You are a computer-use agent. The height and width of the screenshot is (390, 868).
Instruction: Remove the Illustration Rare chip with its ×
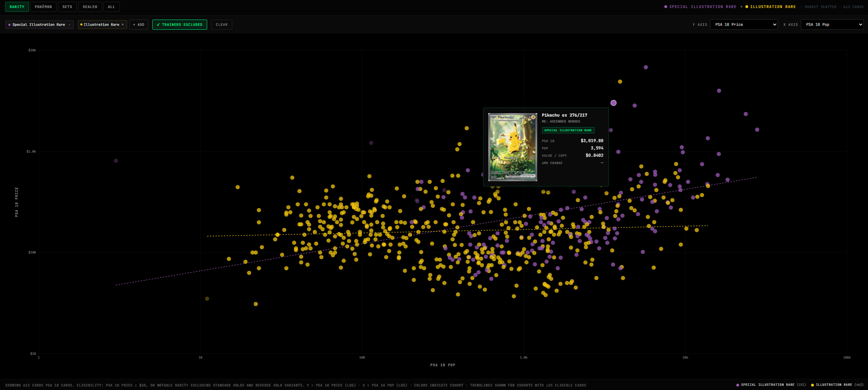tap(123, 24)
